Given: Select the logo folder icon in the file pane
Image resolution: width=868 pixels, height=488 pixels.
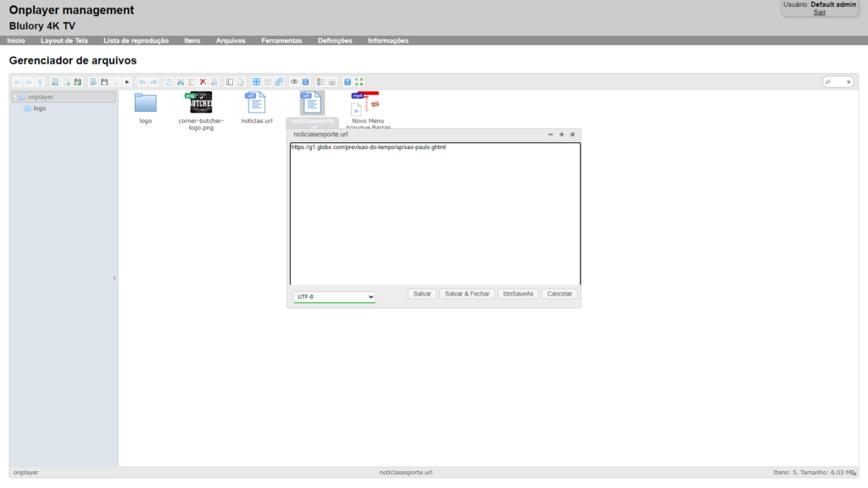Looking at the screenshot, I should [x=146, y=103].
